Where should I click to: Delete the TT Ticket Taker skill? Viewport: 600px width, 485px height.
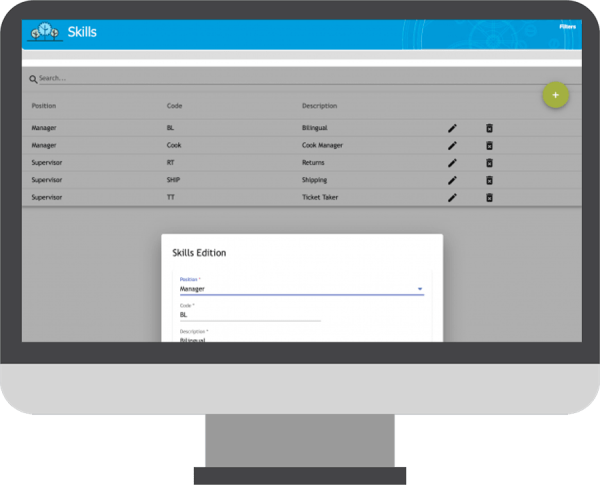(x=489, y=197)
